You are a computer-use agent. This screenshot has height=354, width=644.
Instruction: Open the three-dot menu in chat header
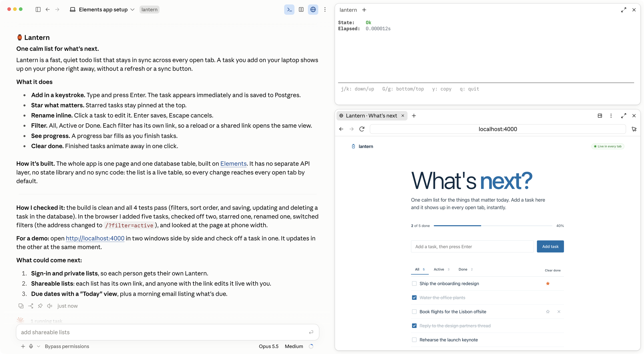tap(325, 10)
